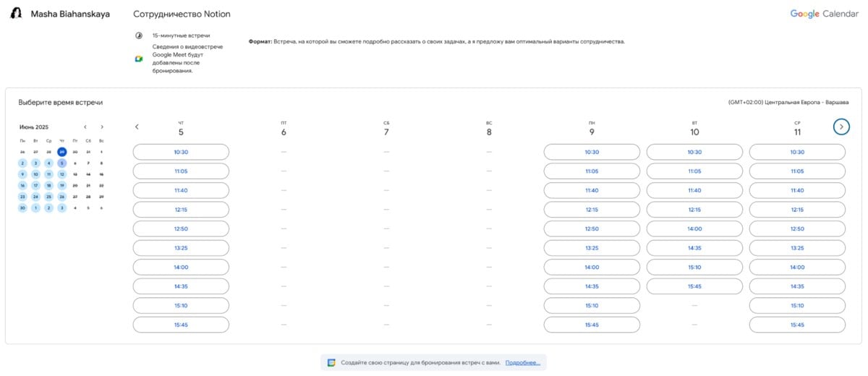Go to next month in mini calendar
868x376 pixels.
coord(102,127)
